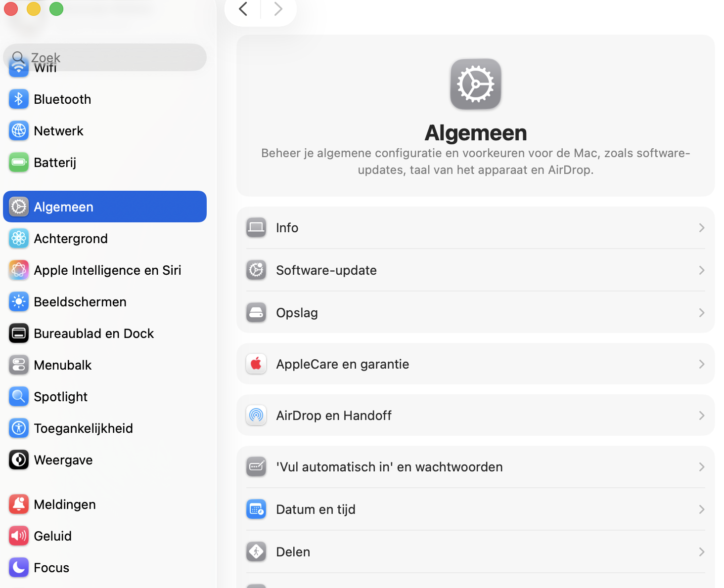The image size is (724, 588).
Task: Click the back navigation arrow
Action: click(x=242, y=9)
